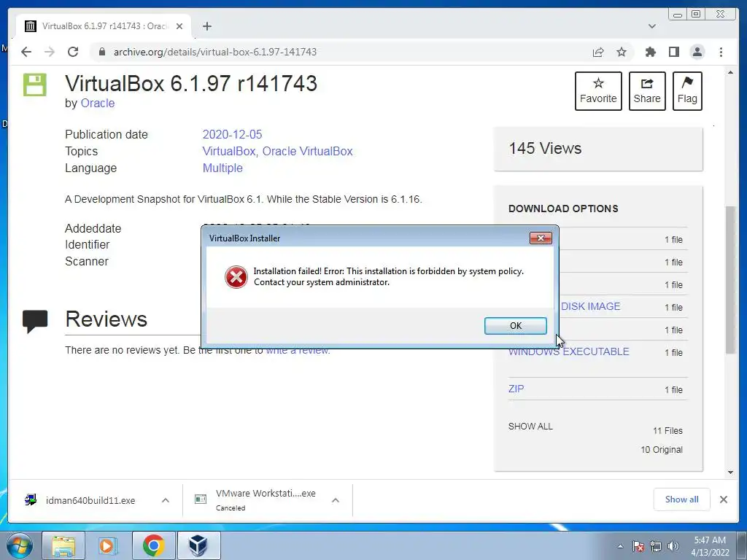
Task: Click the browser forward arrow
Action: click(50, 52)
